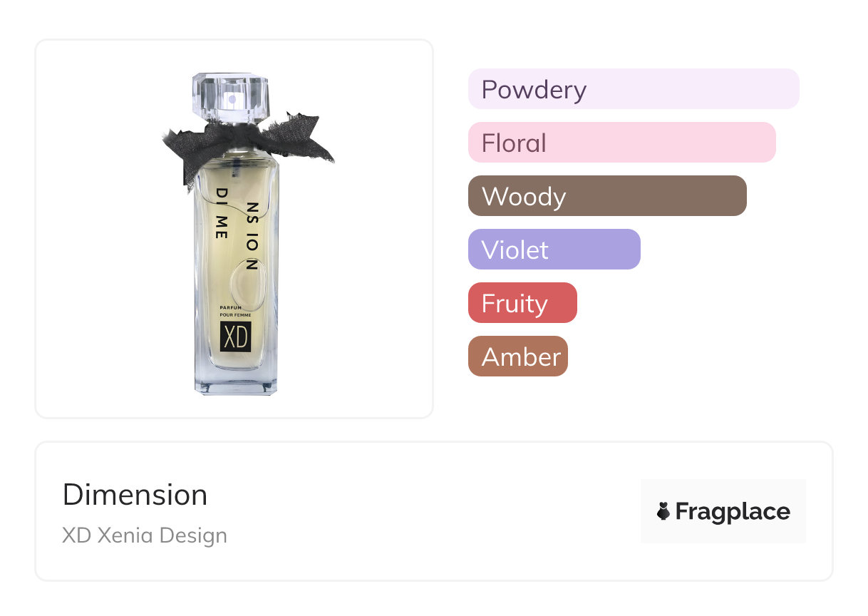Open the XD Xenia Design brand link
This screenshot has width=868, height=616.
[145, 535]
